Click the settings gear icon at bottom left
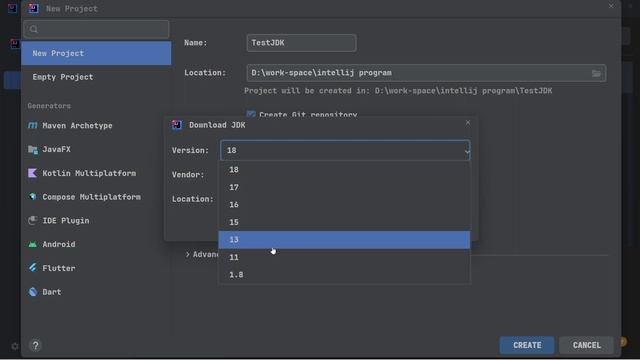The width and height of the screenshot is (640, 360). coord(15,346)
